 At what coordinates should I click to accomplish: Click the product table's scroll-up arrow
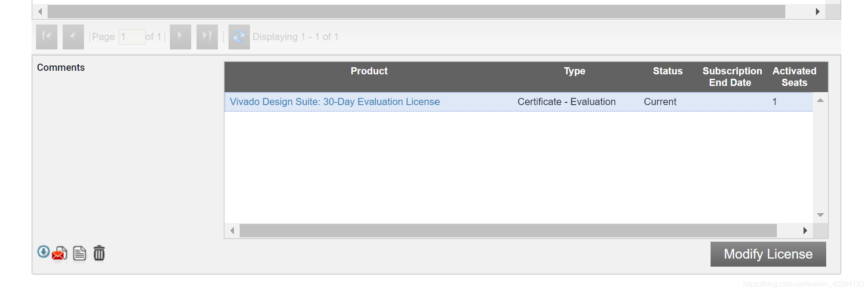click(x=820, y=101)
